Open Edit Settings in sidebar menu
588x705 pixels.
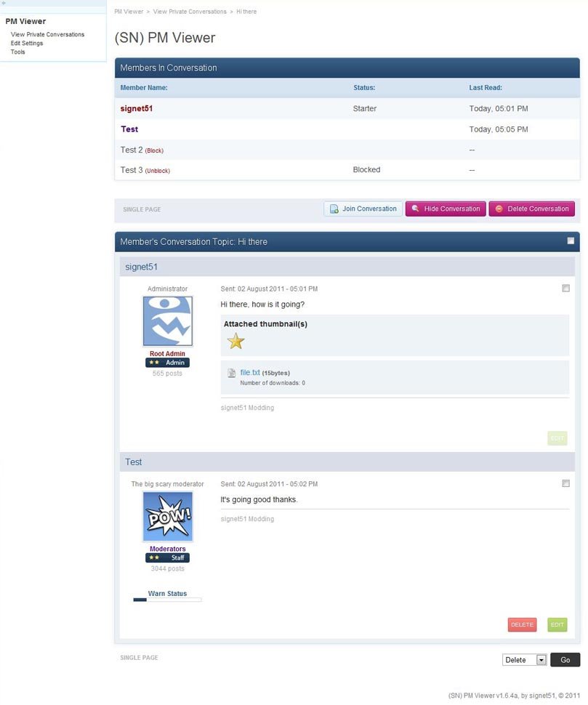tap(27, 43)
